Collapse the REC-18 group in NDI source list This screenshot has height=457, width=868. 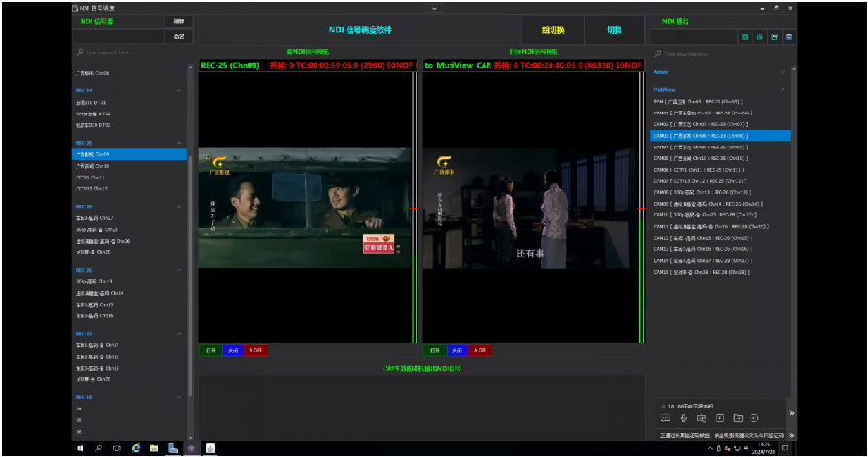[x=179, y=397]
